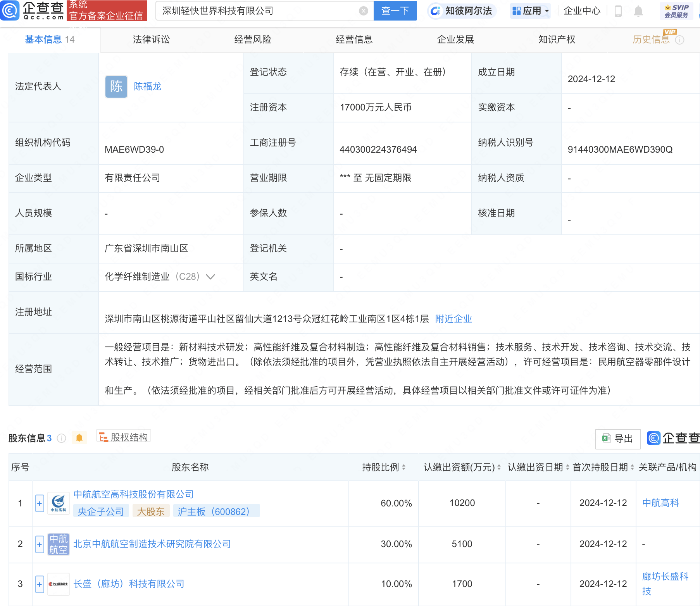Click business registration number 440300224376494
This screenshot has height=606, width=700.
click(378, 150)
